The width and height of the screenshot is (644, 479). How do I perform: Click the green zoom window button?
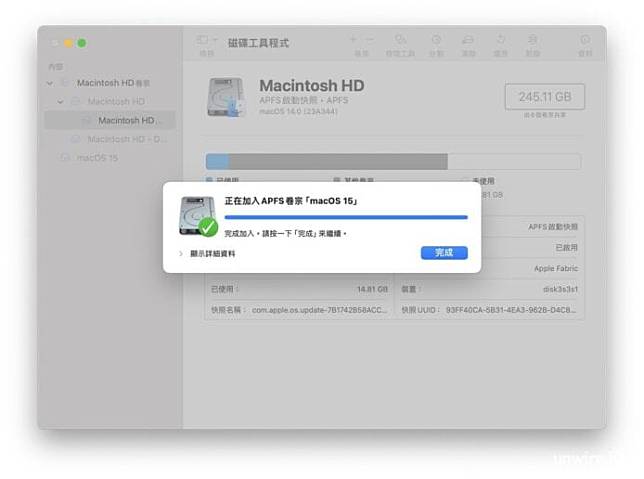pyautogui.click(x=82, y=43)
